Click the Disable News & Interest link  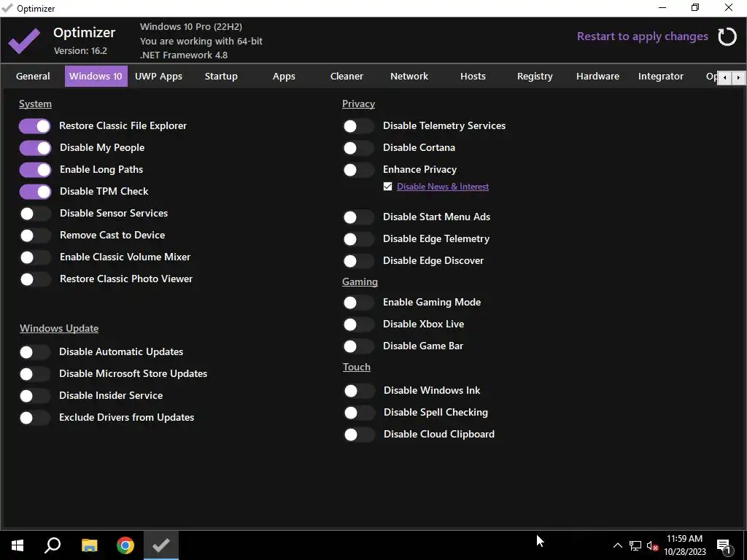coord(443,187)
